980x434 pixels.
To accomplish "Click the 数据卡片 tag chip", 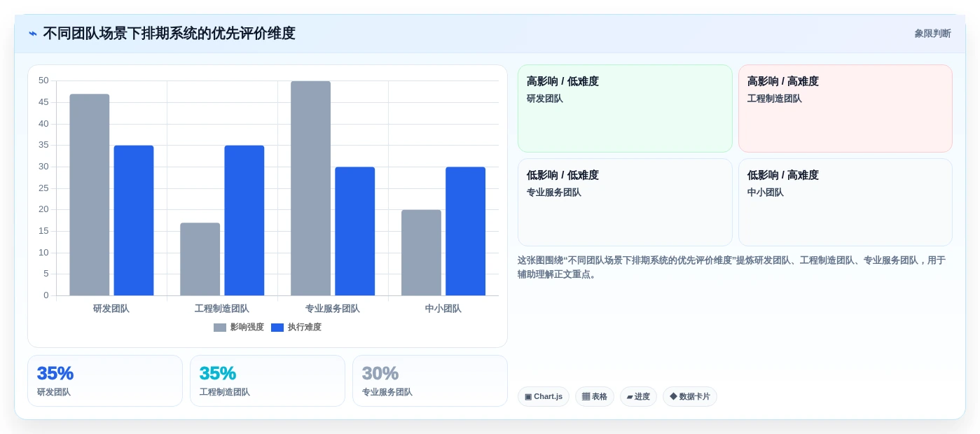I will pyautogui.click(x=690, y=397).
